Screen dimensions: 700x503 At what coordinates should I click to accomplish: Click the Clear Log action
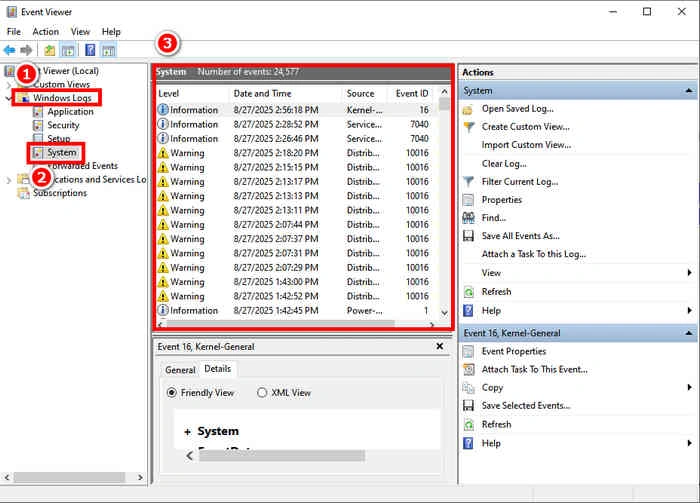coord(504,164)
